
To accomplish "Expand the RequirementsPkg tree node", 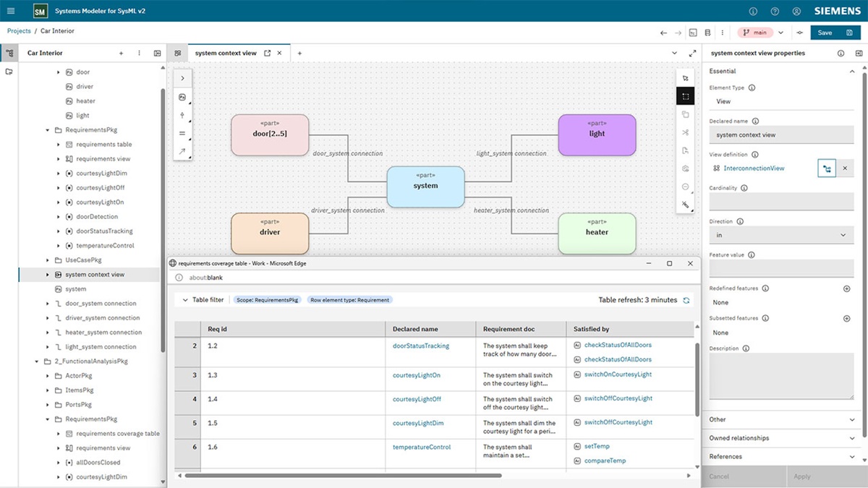I will 47,129.
